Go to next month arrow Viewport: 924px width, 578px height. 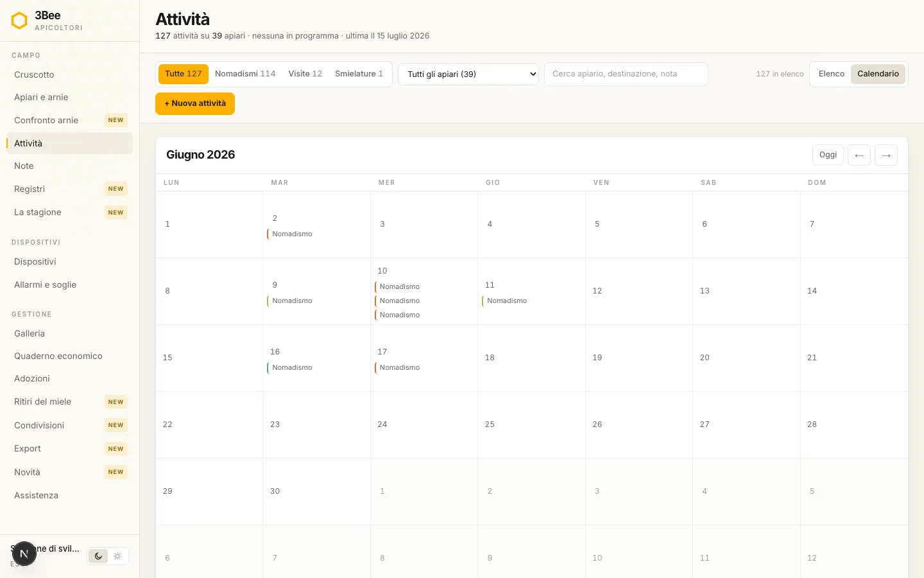click(886, 155)
